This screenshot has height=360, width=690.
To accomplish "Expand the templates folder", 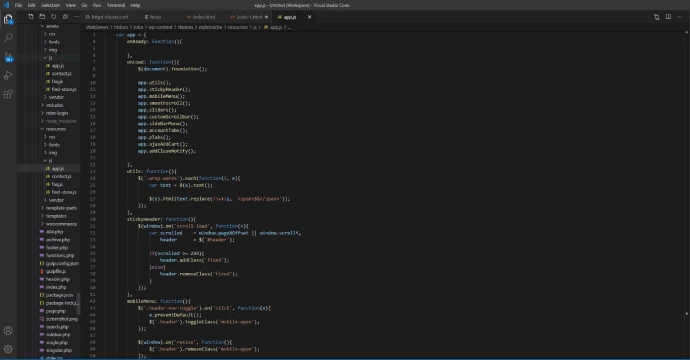I will (56, 216).
